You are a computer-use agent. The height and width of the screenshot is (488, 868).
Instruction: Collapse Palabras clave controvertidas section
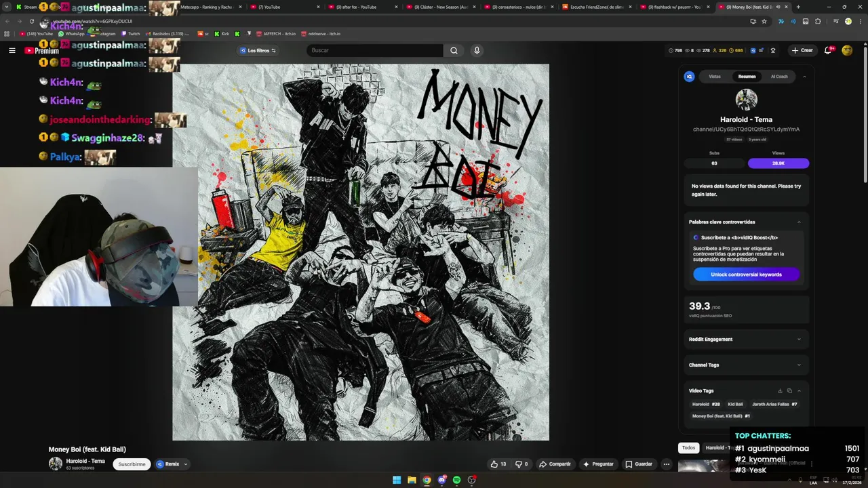coord(799,222)
